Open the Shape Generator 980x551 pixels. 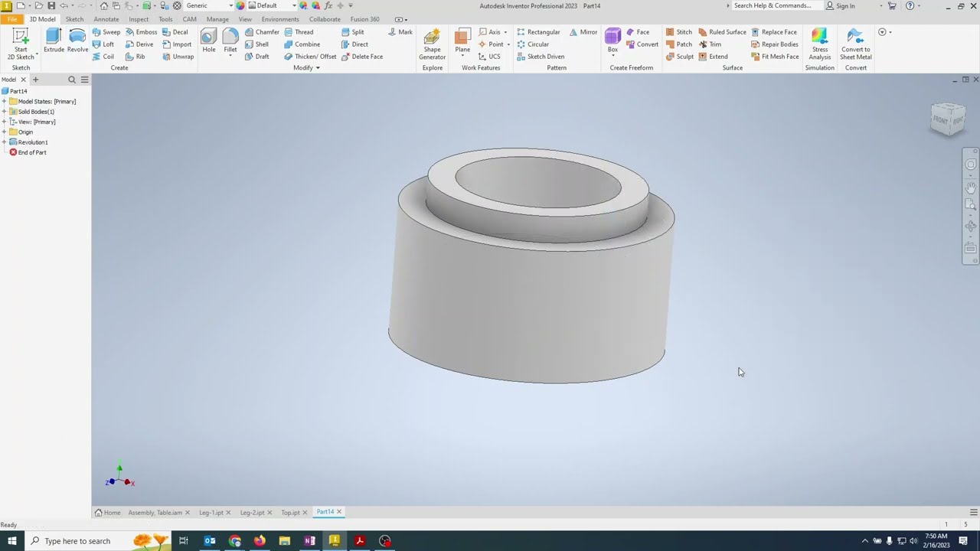tap(432, 44)
